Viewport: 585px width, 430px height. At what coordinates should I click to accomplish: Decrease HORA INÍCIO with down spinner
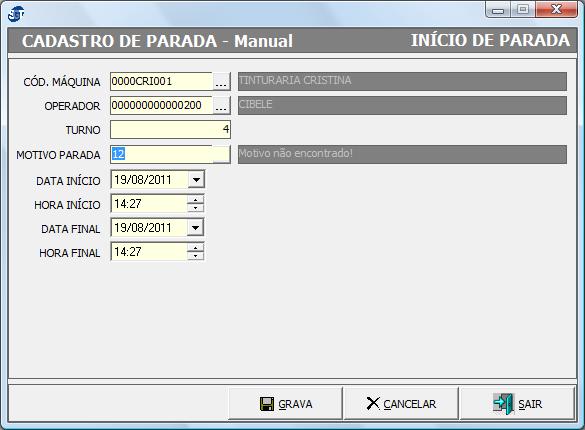[x=195, y=208]
